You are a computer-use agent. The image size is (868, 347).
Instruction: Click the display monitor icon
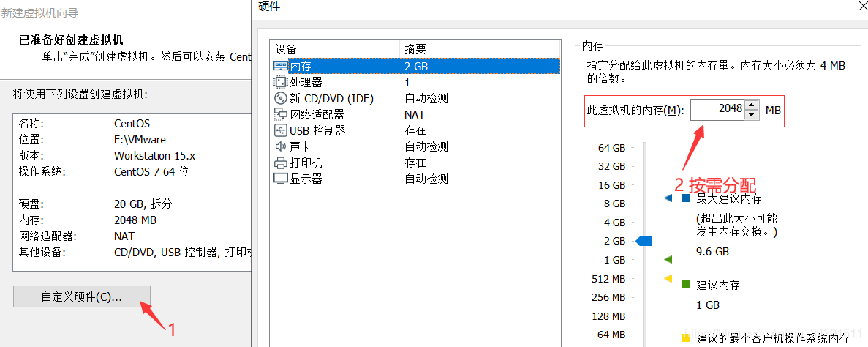[x=281, y=179]
